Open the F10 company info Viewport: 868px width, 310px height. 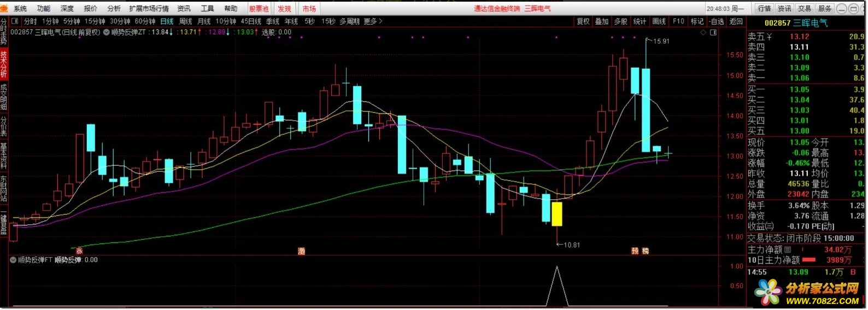pos(678,21)
